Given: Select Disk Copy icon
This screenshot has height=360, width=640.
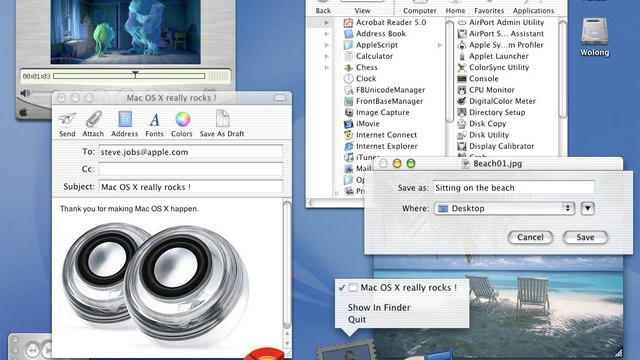Looking at the screenshot, I should point(462,123).
